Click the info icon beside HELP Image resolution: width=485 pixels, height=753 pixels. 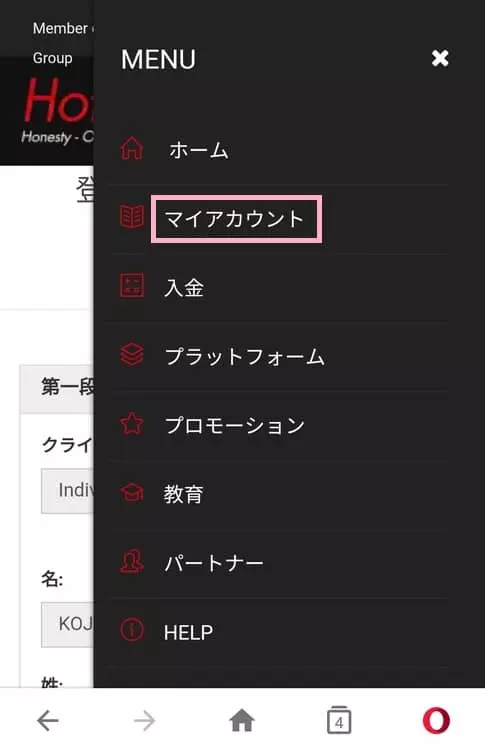pos(132,630)
